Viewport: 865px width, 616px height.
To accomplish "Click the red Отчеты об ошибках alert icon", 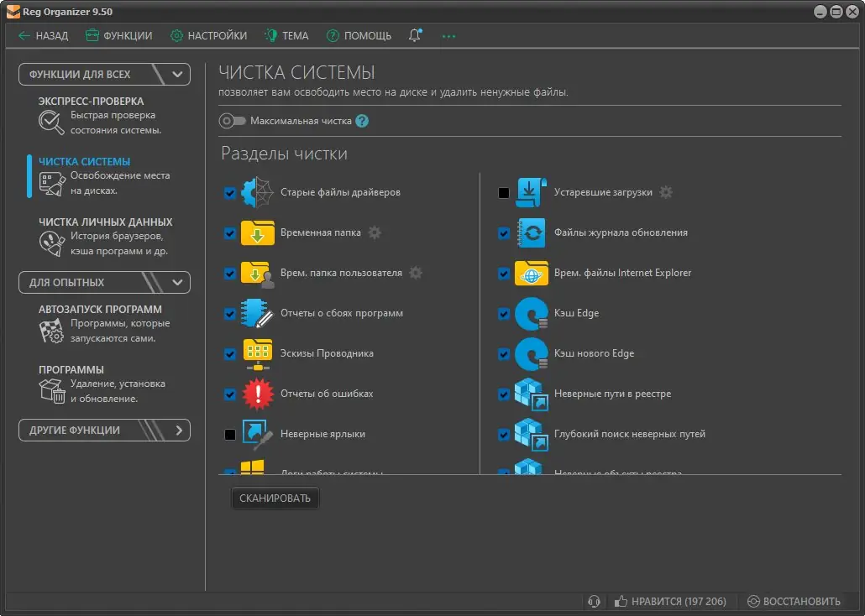I will 258,394.
